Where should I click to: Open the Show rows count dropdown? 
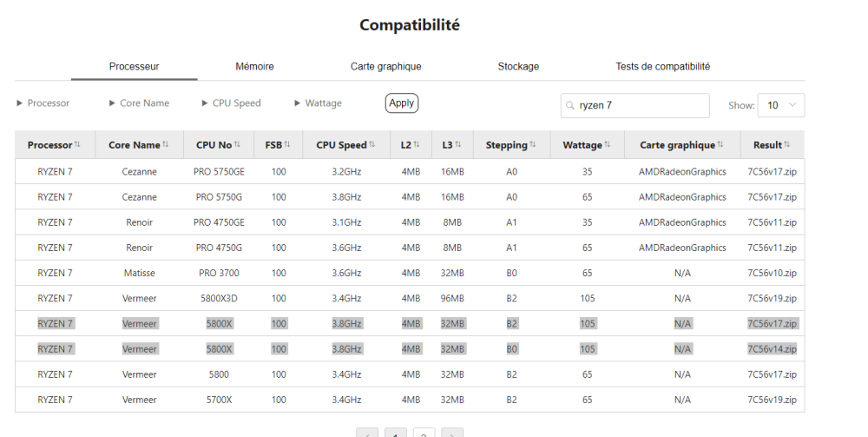780,105
